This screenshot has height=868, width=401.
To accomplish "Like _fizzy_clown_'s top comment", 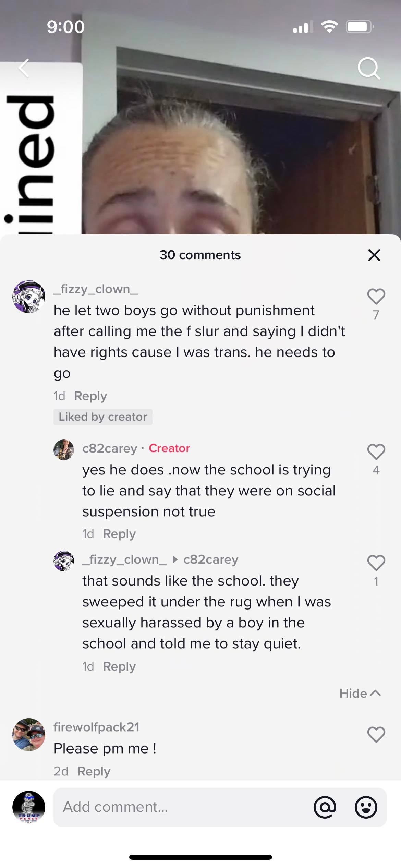I will [376, 297].
